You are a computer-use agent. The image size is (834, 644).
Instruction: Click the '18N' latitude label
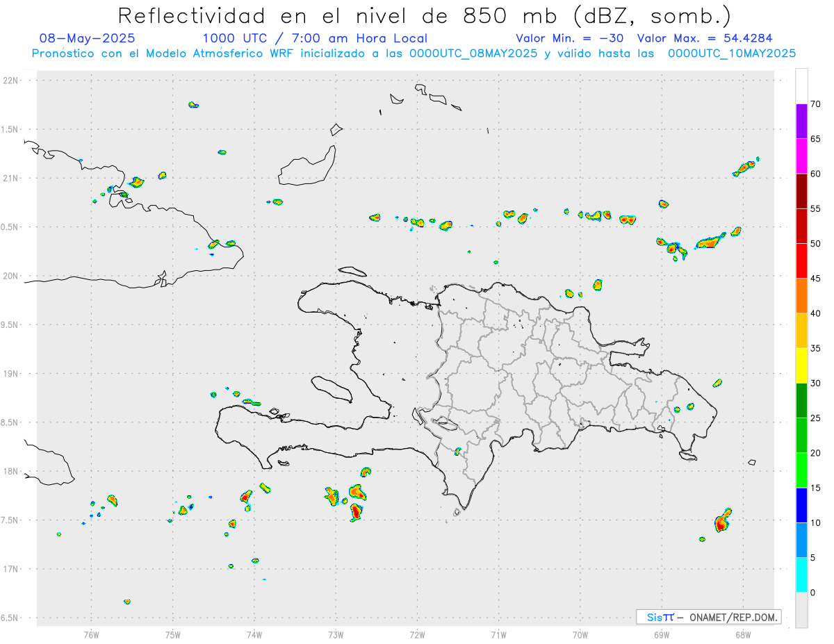(x=12, y=472)
